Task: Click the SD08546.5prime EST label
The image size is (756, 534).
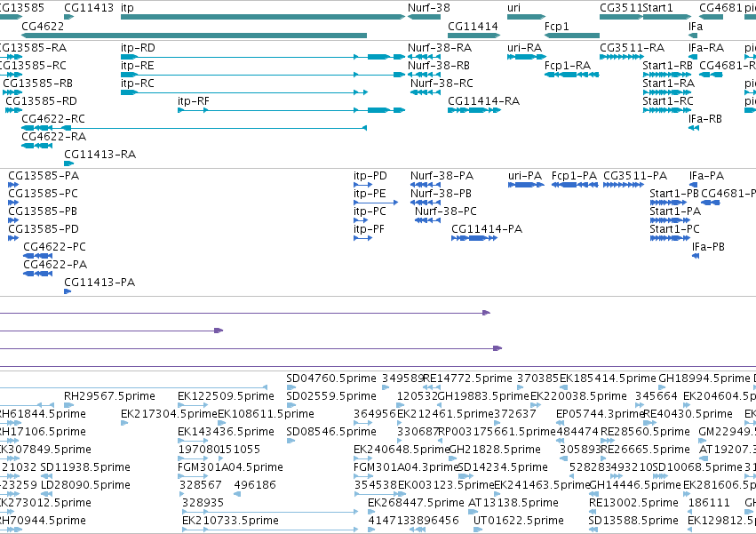Action: pyautogui.click(x=331, y=432)
